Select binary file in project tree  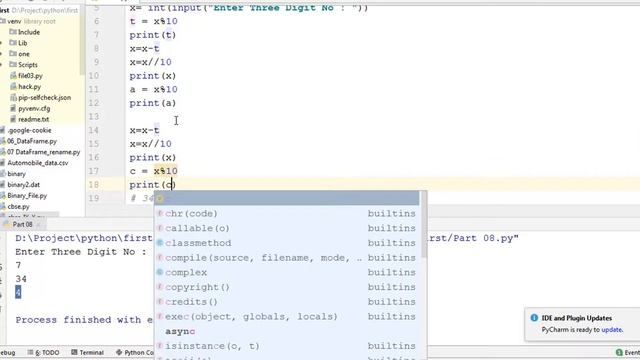16,174
